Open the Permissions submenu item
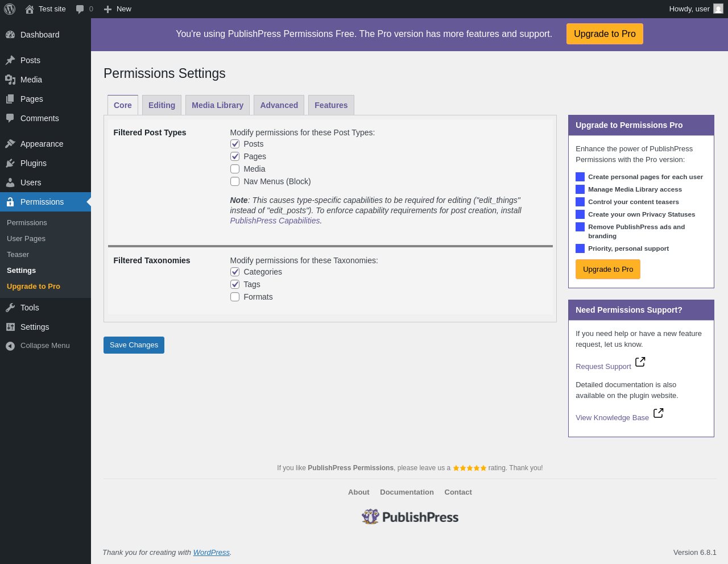This screenshot has height=564, width=728. pos(45,223)
